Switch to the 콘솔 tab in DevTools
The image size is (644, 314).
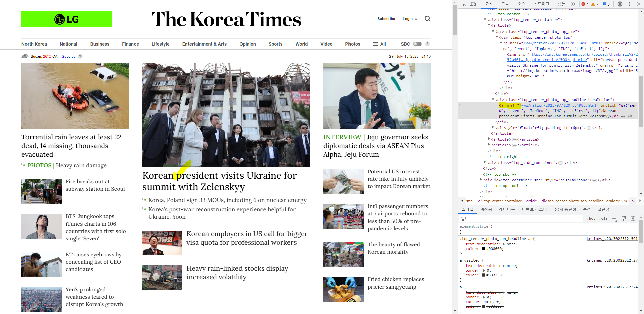[x=505, y=4]
